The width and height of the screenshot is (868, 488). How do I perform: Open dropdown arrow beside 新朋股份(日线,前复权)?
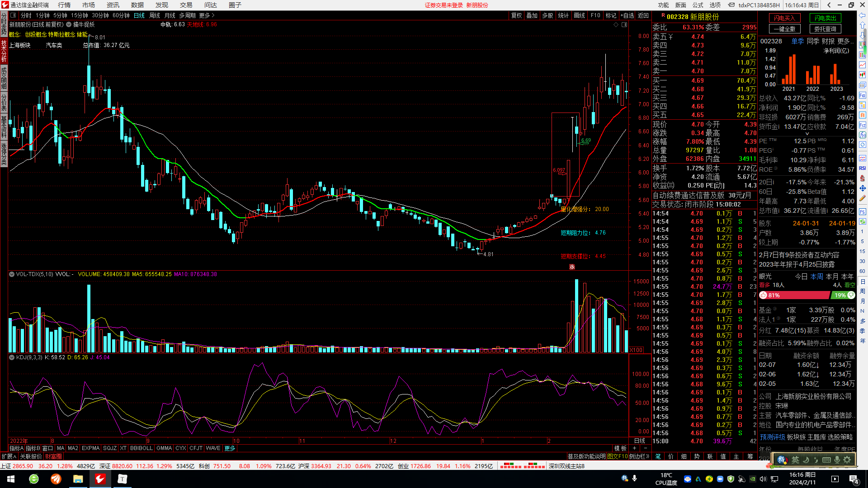pos(69,24)
